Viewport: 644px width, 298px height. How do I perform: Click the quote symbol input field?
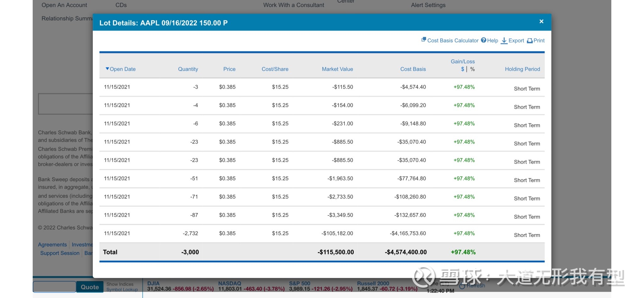(54, 287)
